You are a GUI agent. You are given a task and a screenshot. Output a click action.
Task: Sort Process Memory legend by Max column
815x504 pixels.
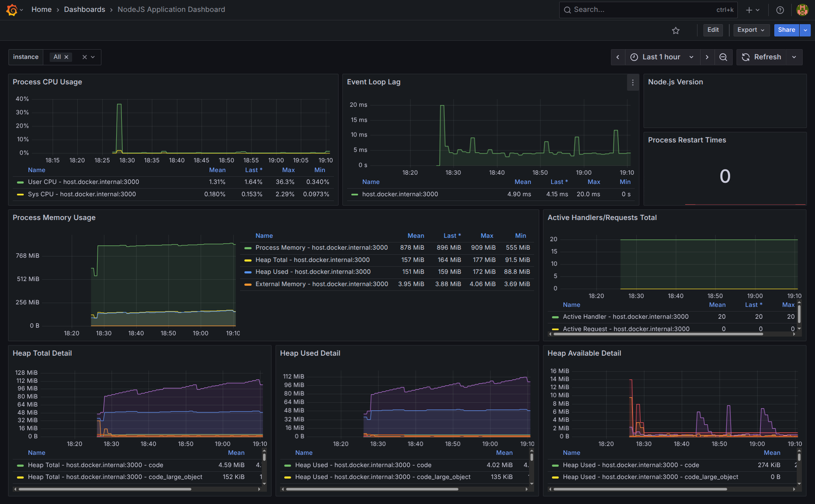(x=487, y=236)
